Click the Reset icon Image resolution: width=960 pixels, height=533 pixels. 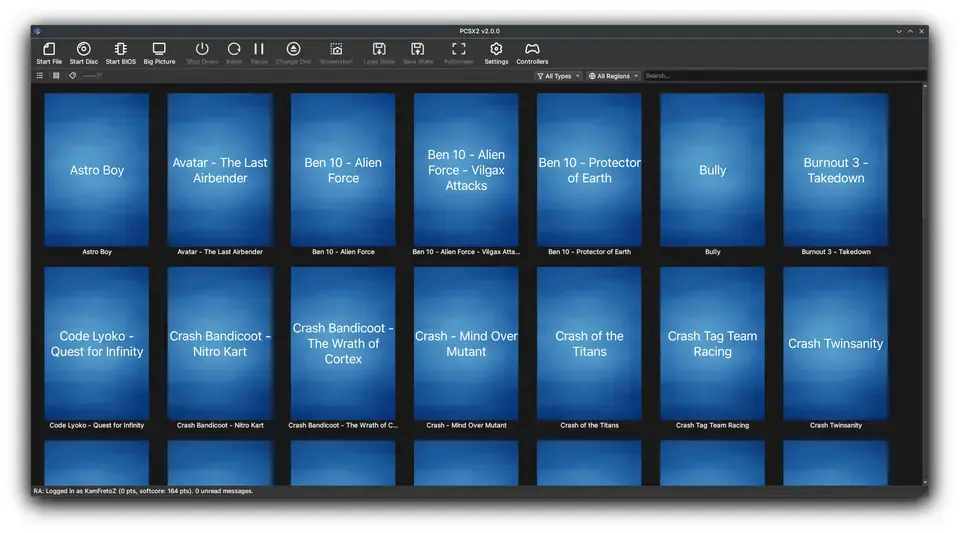click(234, 49)
